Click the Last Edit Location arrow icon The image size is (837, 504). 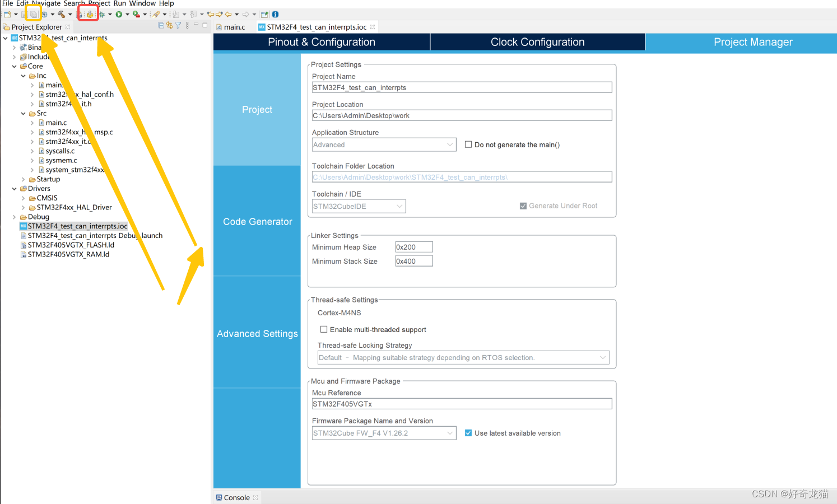pos(210,15)
